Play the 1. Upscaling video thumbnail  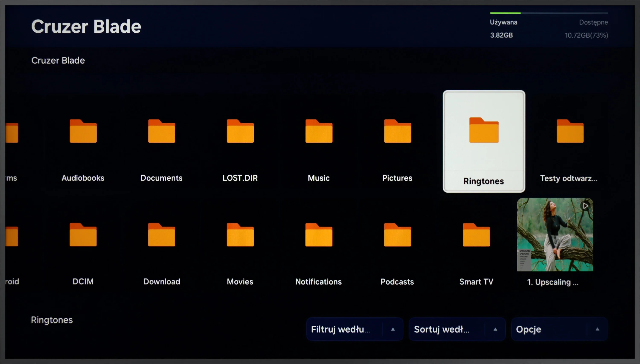click(555, 235)
